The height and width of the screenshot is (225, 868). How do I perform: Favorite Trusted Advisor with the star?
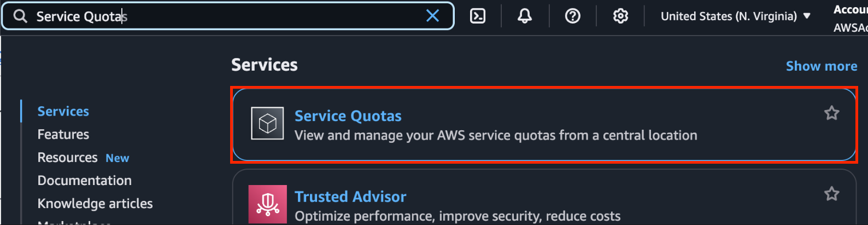831,193
